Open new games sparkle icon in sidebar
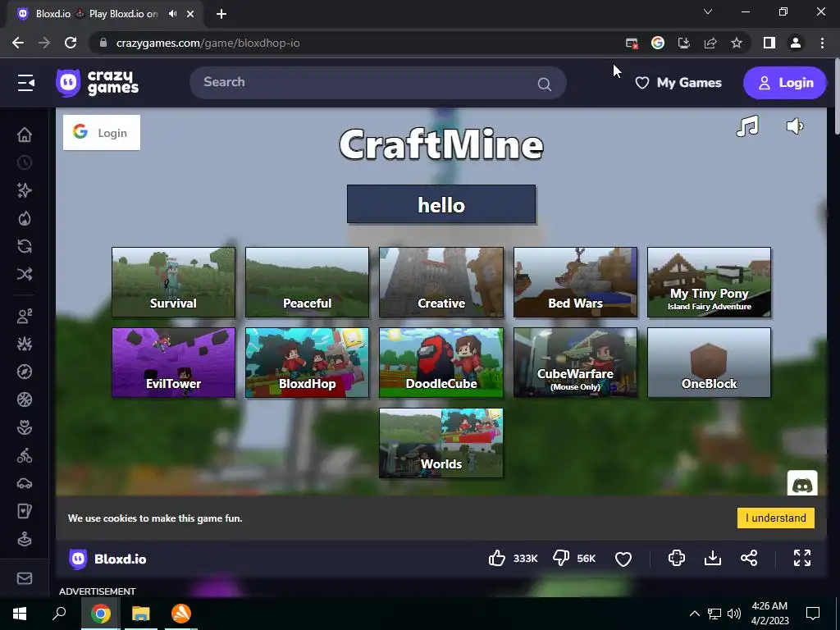840x630 pixels. 25,190
